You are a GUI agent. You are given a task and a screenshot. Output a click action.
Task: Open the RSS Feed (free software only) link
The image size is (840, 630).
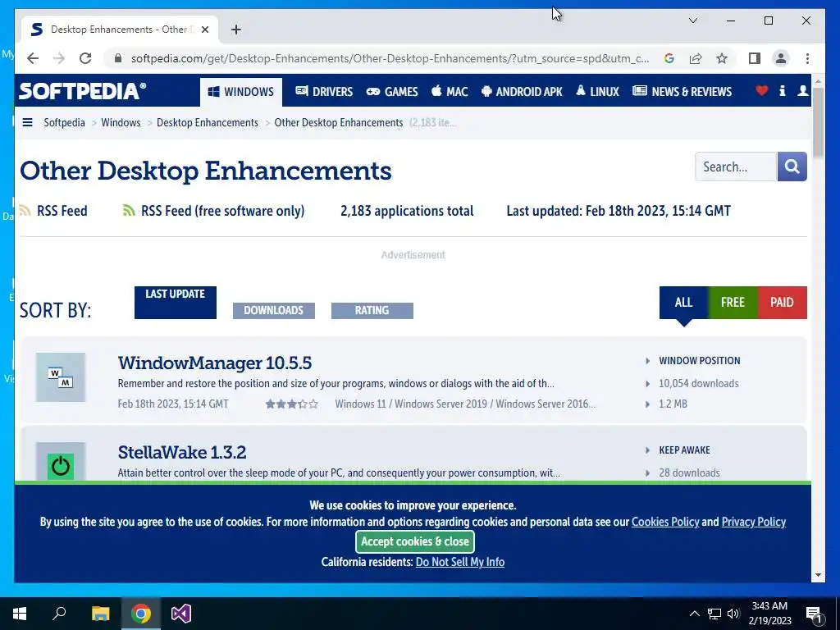click(x=223, y=211)
